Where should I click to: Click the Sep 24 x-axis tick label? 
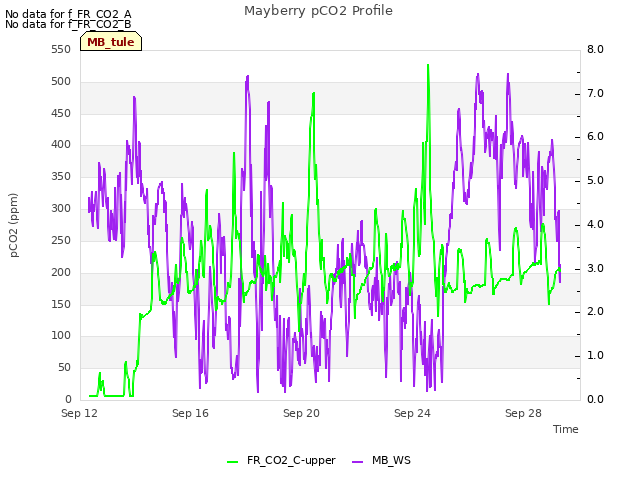(x=412, y=413)
